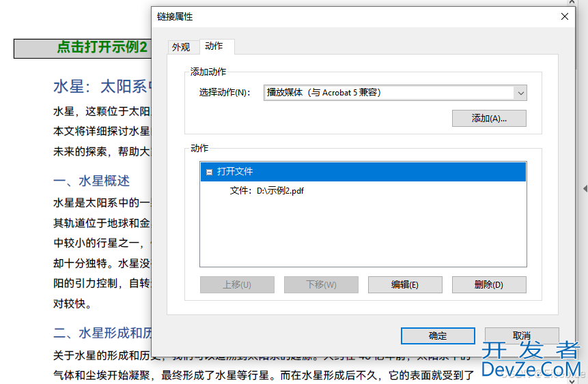Image resolution: width=588 pixels, height=384 pixels.
Task: Click the scroll up arrow at top right
Action: (572, 2)
